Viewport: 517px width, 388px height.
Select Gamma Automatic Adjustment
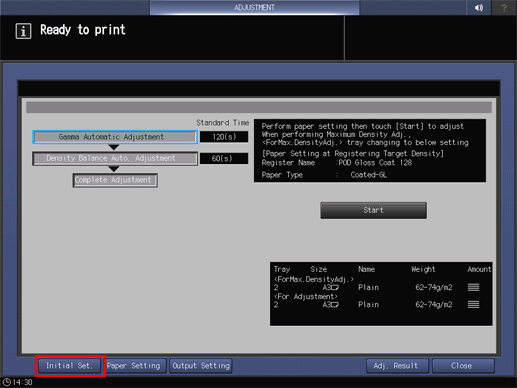115,137
